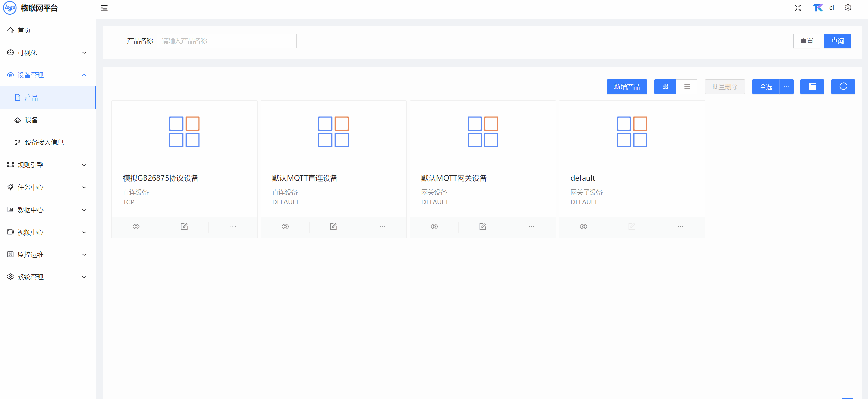Collapse the 设备管理 menu
This screenshot has height=399, width=868.
(x=48, y=75)
